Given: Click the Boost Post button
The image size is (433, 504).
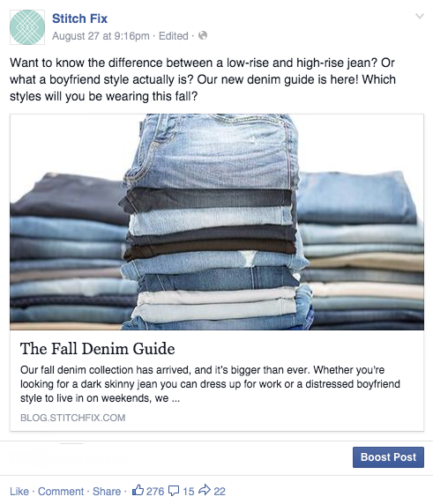Looking at the screenshot, I should pos(388,457).
